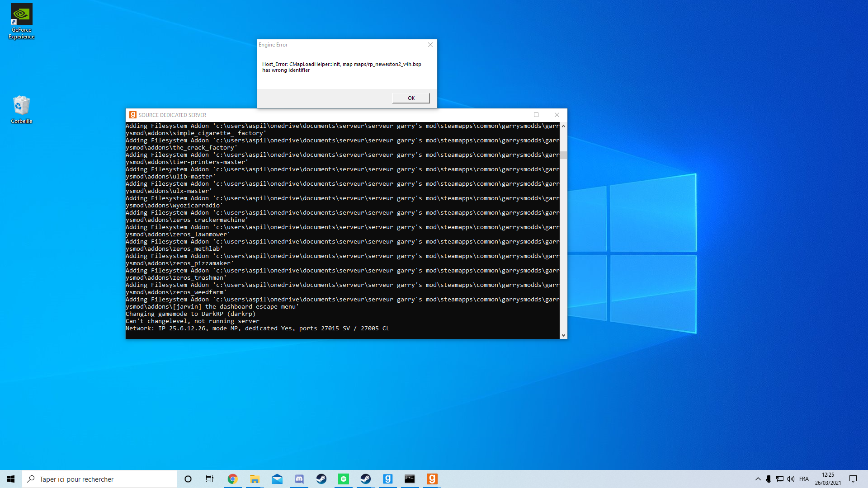Click the 'zeros_methlab' addon console line
868x488 pixels.
pyautogui.click(x=175, y=249)
